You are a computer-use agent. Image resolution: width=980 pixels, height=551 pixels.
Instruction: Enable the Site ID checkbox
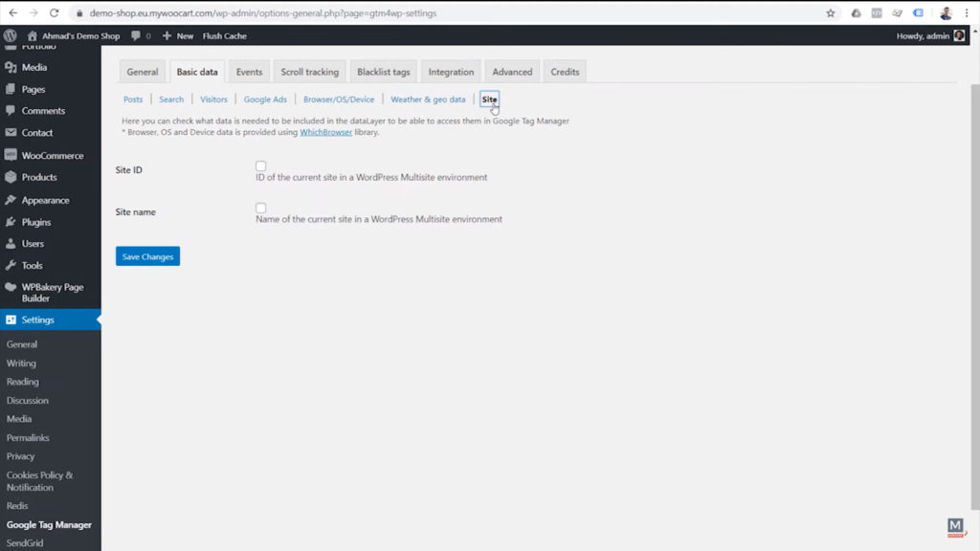[260, 165]
